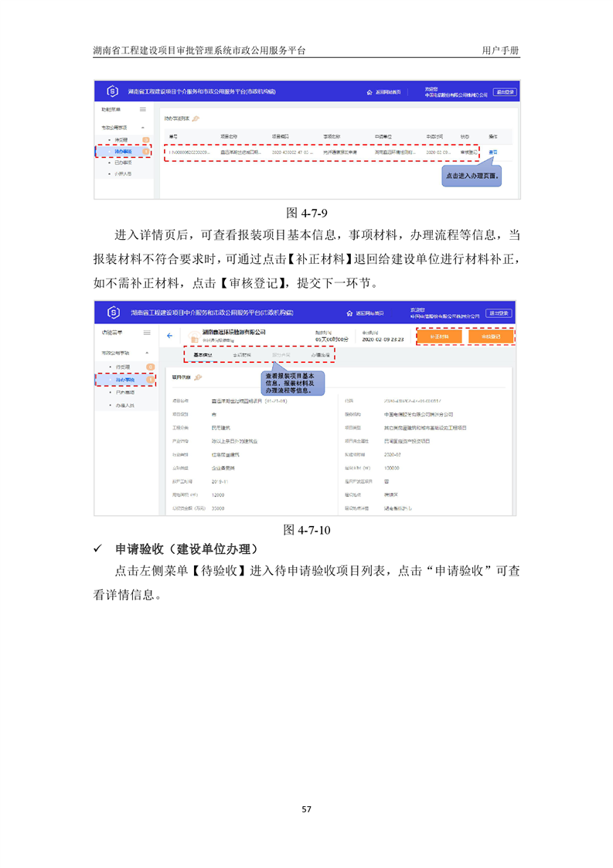Image resolution: width=613 pixels, height=868 pixels.
Task: Open the third detail tab before 办理流程
Action: coord(281,355)
